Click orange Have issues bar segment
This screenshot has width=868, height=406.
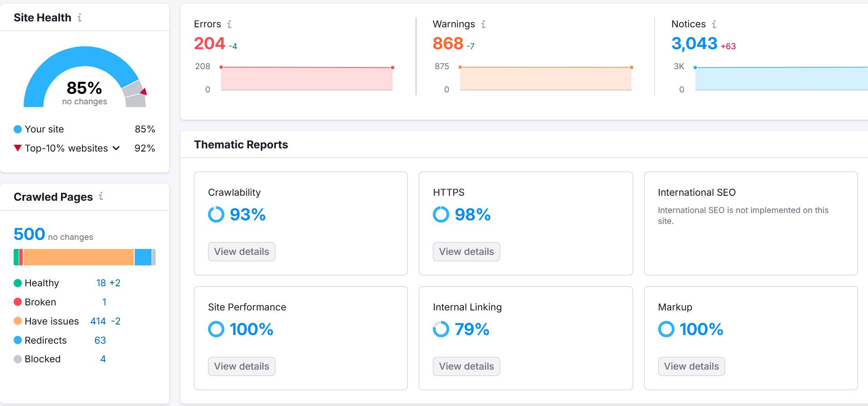pos(79,257)
